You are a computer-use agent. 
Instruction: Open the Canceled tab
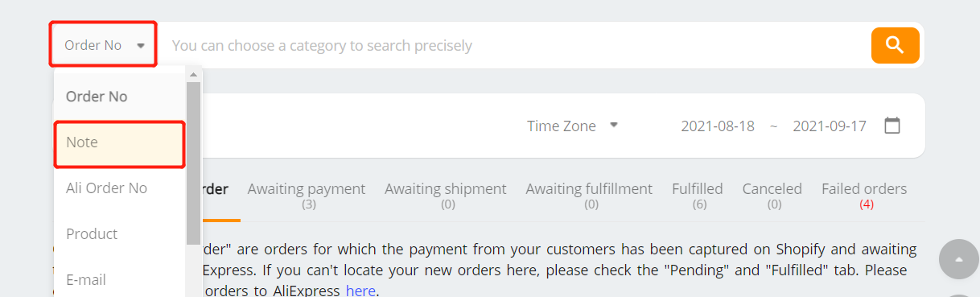click(x=772, y=196)
